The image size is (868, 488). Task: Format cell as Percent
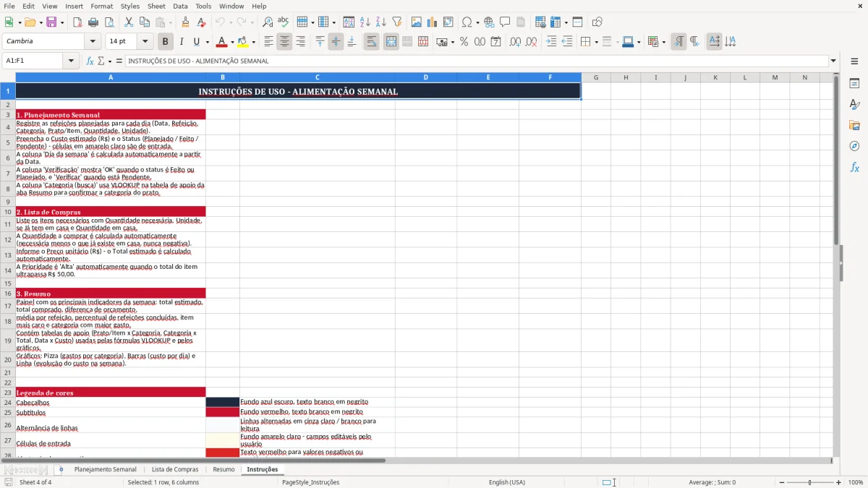pos(464,42)
